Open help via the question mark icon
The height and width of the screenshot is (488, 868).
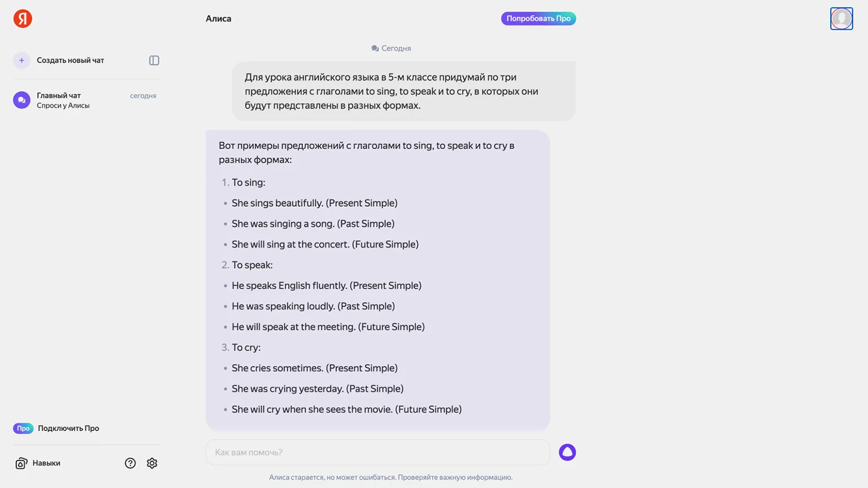click(130, 463)
